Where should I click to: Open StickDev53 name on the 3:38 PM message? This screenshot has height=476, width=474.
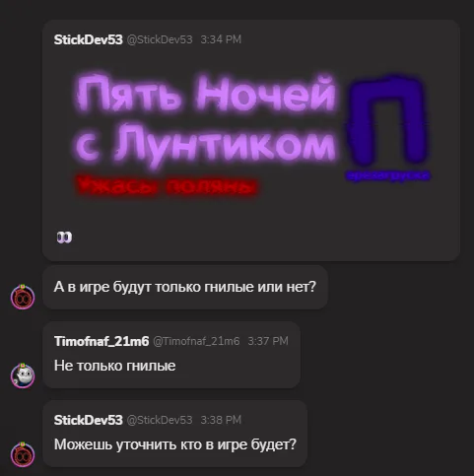pos(88,420)
